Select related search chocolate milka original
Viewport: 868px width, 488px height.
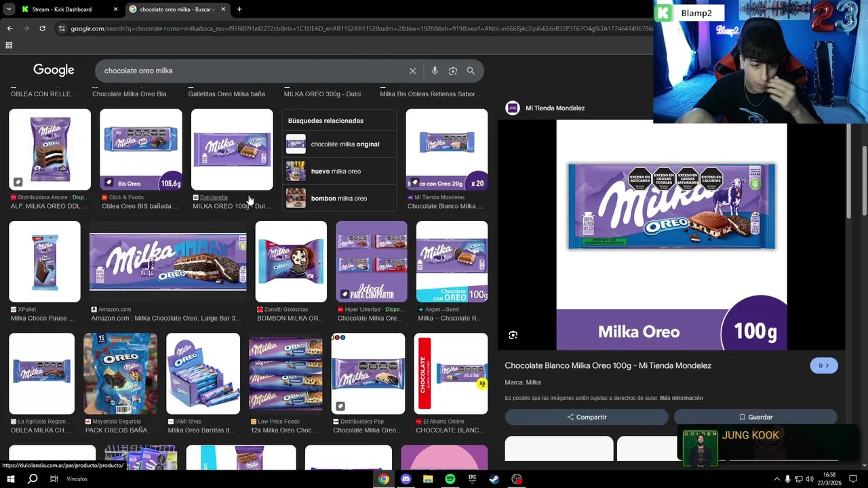click(339, 144)
